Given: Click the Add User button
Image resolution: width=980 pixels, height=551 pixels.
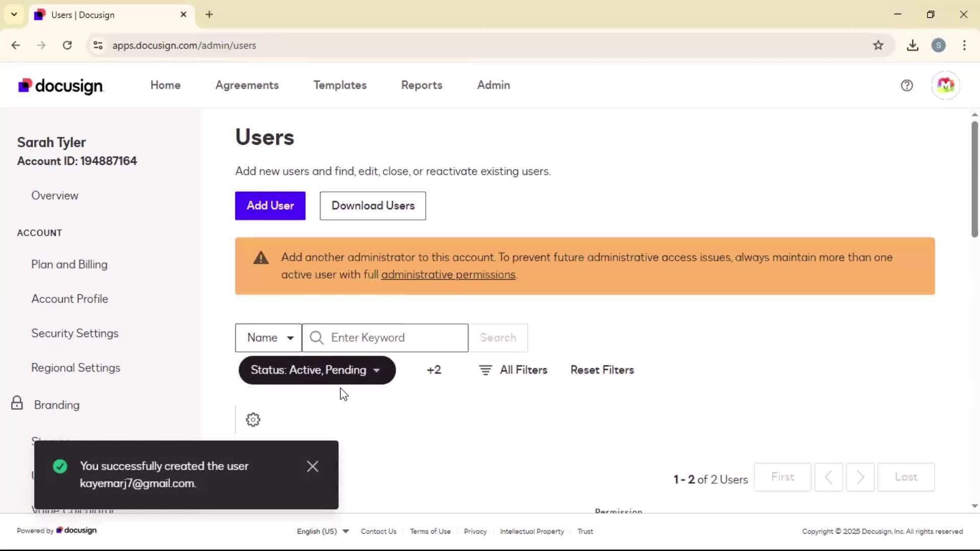Looking at the screenshot, I should point(270,206).
